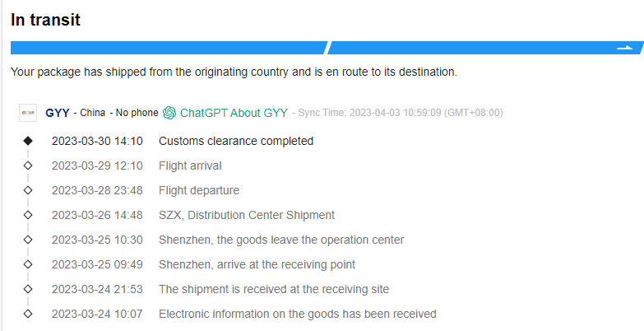Click the first blue progress bar segment
Viewport: 644px width, 331px height.
click(169, 48)
